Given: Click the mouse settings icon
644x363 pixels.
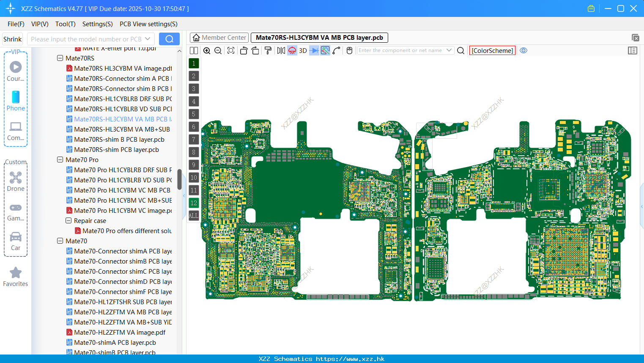Looking at the screenshot, I should click(349, 50).
